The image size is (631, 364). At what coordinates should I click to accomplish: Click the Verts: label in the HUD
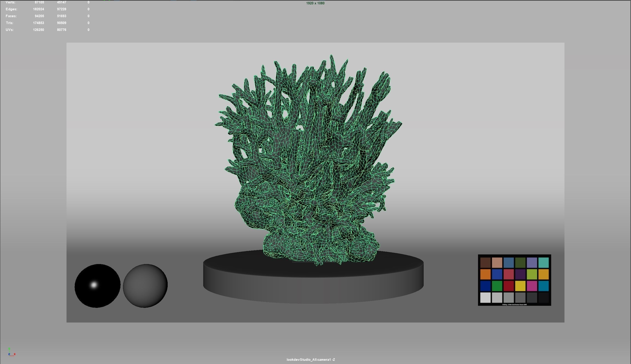[11, 2]
